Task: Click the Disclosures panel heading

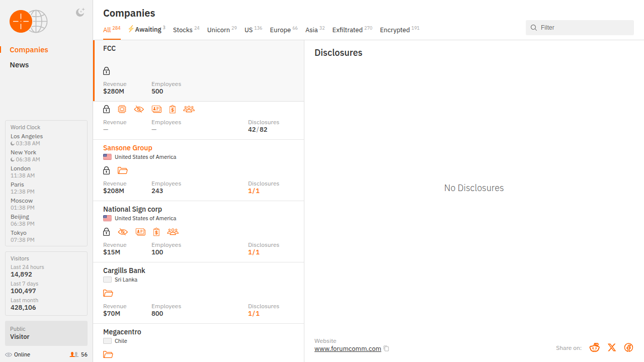Action: point(338,53)
